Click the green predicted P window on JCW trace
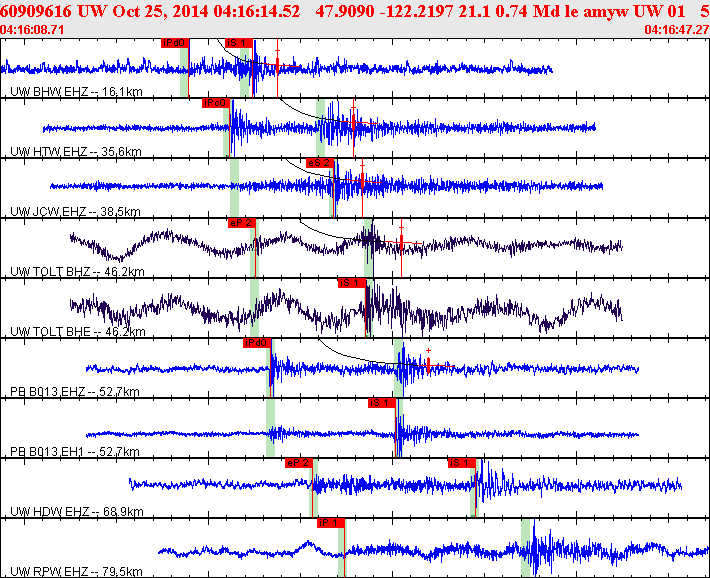710x578 pixels. coord(235,188)
